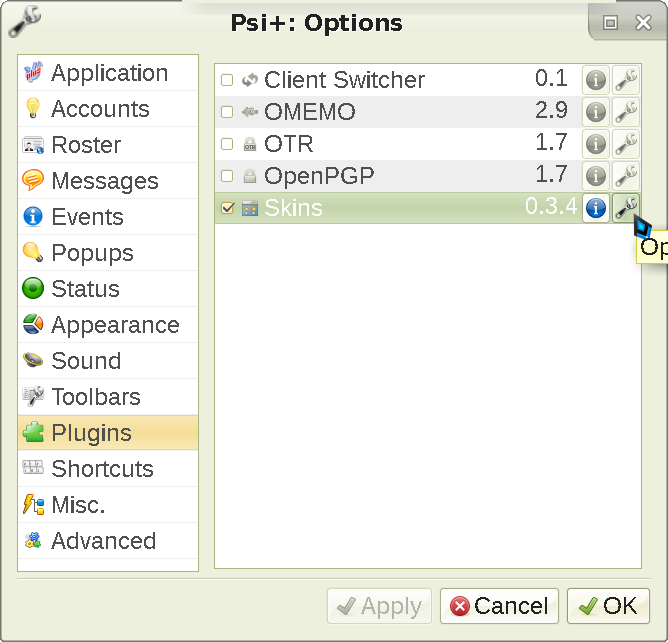Enable the OMEMO plugin checkbox
Image resolution: width=668 pixels, height=642 pixels.
click(227, 112)
